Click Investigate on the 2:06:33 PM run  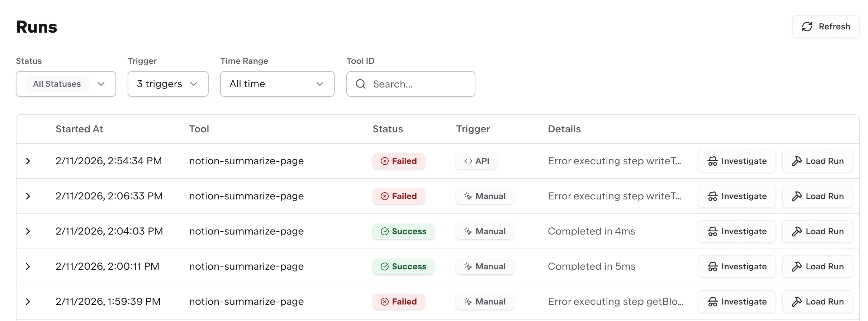(737, 196)
